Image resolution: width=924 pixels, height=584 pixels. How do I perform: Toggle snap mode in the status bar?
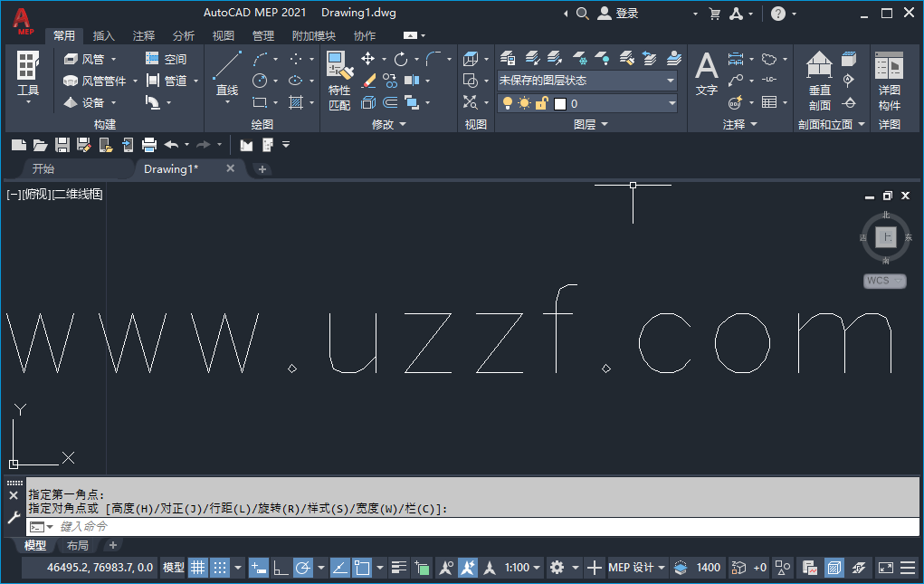pyautogui.click(x=221, y=567)
